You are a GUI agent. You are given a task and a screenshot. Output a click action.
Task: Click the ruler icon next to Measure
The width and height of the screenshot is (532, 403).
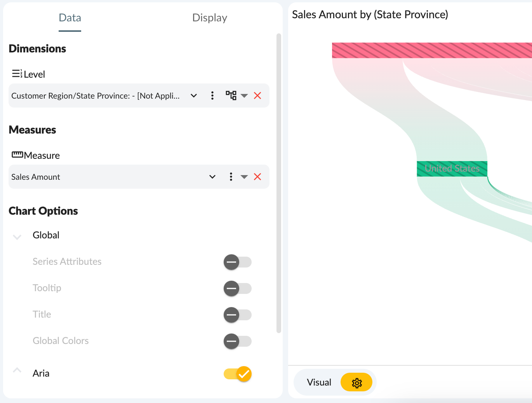(x=17, y=155)
